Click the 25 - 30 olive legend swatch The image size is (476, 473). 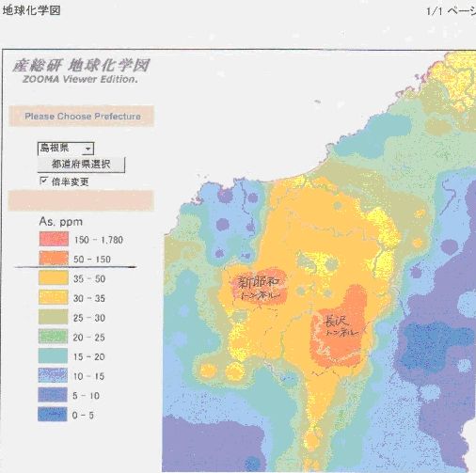53,317
